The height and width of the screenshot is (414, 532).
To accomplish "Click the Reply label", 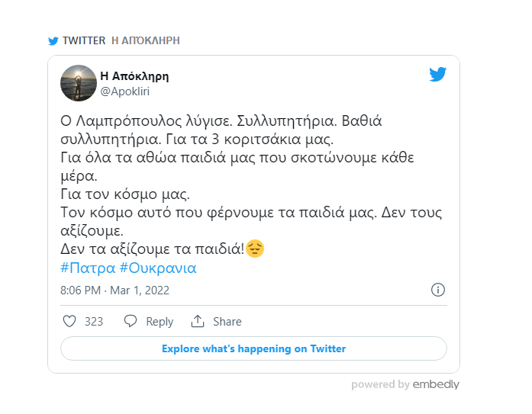I will tap(160, 322).
